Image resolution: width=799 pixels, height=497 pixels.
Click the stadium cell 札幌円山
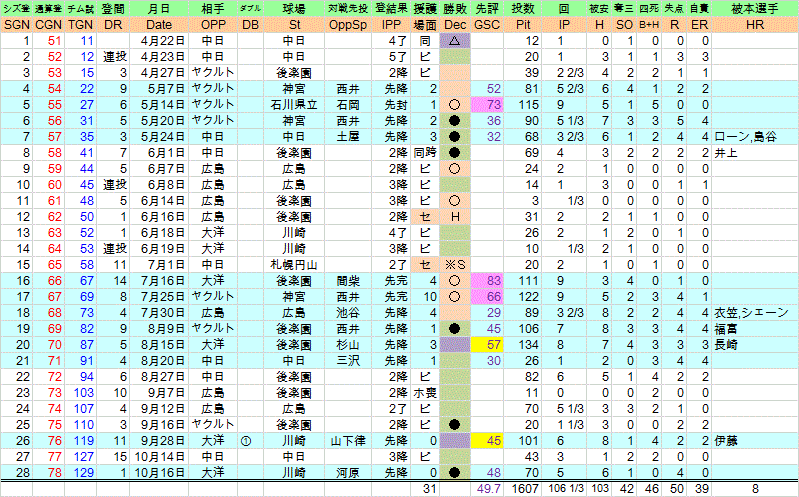pyautogui.click(x=294, y=265)
